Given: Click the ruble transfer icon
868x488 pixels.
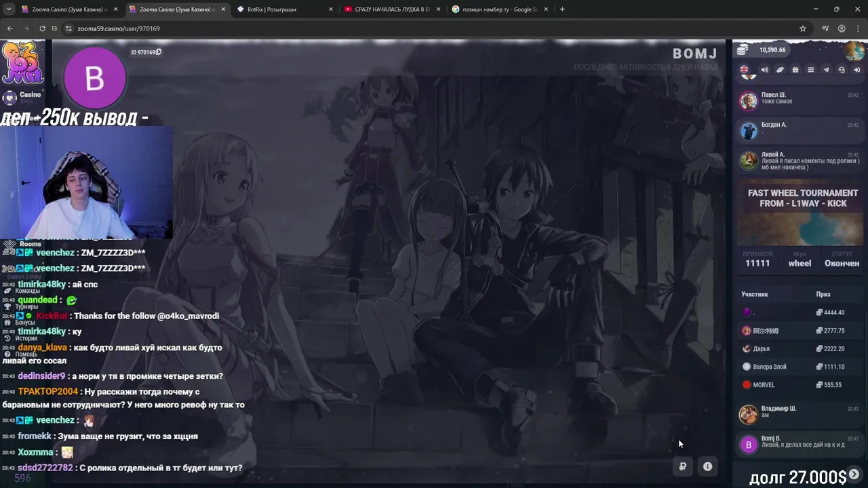Looking at the screenshot, I should (683, 466).
